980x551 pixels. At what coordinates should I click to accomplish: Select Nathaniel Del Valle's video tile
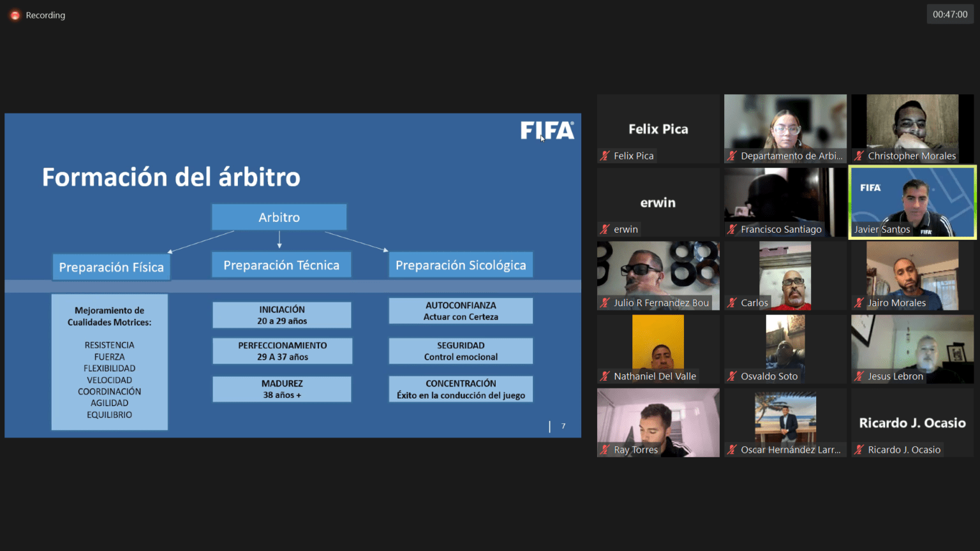pos(658,348)
